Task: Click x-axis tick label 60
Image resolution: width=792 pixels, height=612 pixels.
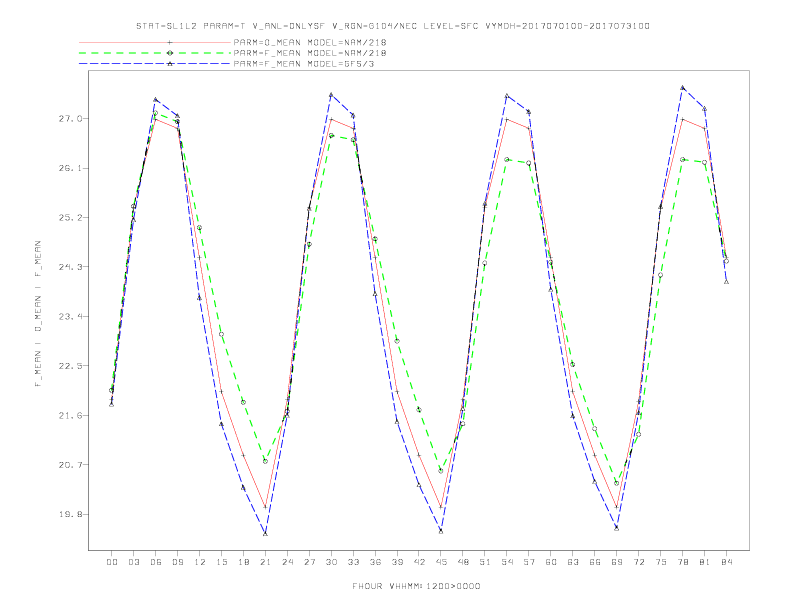Action: 551,562
